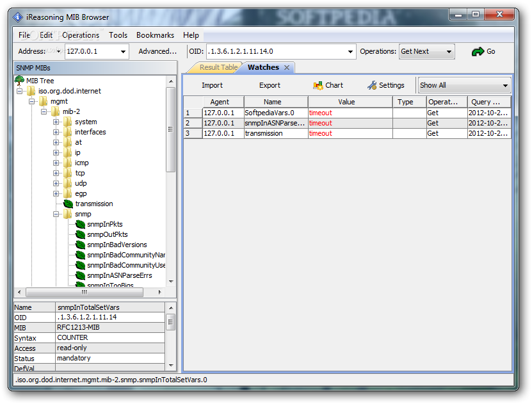Expand the interfaces node
532x404 pixels.
click(x=56, y=132)
